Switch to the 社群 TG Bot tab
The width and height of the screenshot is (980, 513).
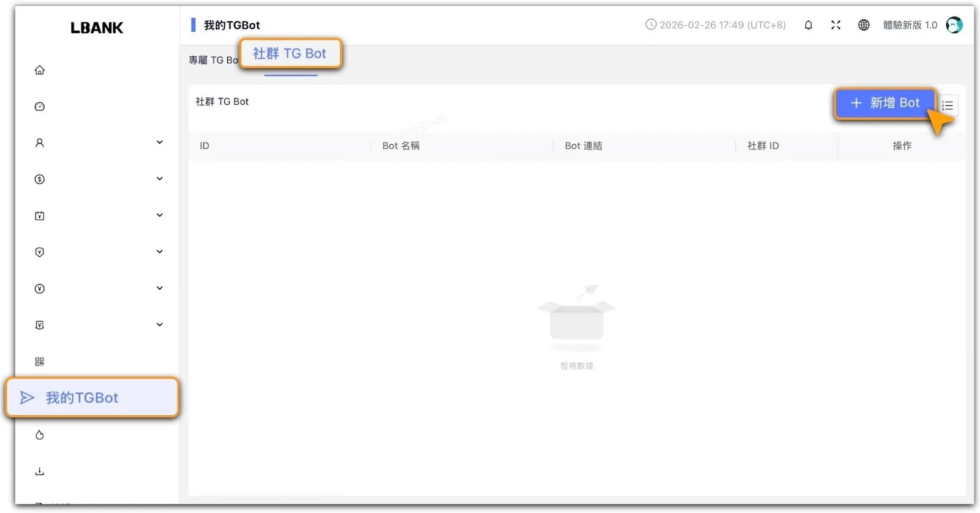[290, 54]
